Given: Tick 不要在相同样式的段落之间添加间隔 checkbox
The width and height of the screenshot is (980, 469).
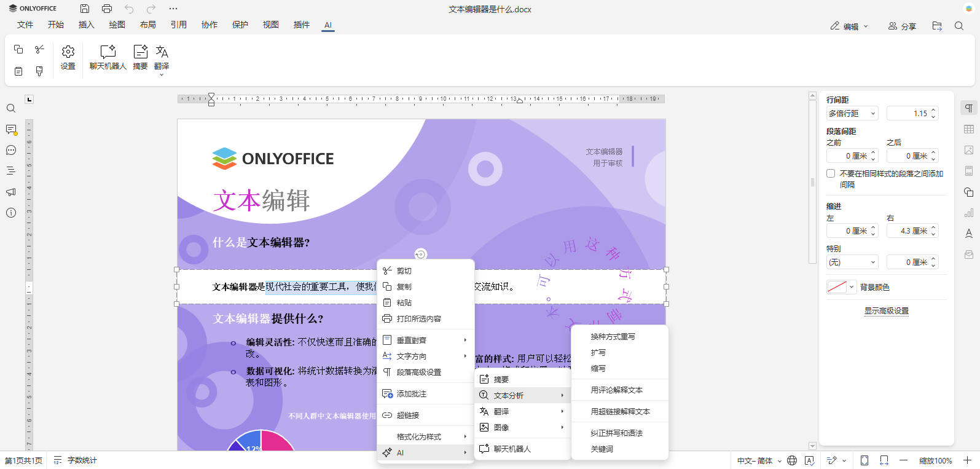Looking at the screenshot, I should coord(831,173).
